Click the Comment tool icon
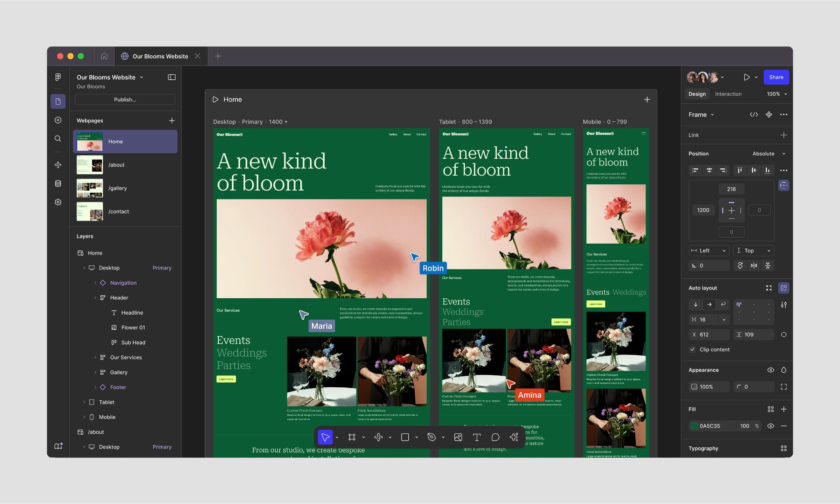Screen dimensions: 840x504 [x=495, y=437]
